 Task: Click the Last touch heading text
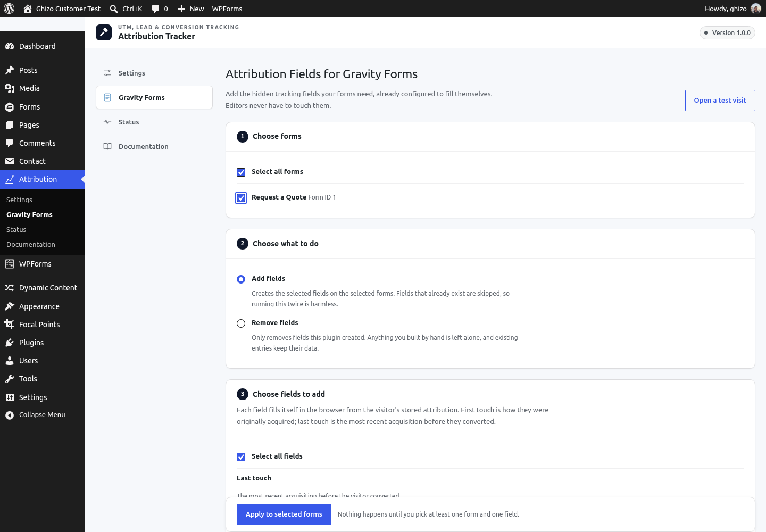(254, 478)
